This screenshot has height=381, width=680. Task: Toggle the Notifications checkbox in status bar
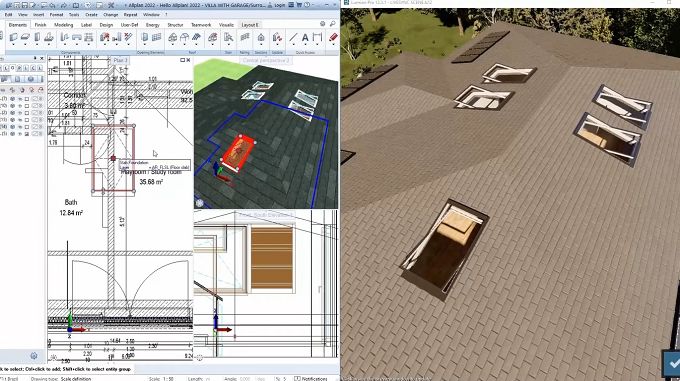pos(297,378)
